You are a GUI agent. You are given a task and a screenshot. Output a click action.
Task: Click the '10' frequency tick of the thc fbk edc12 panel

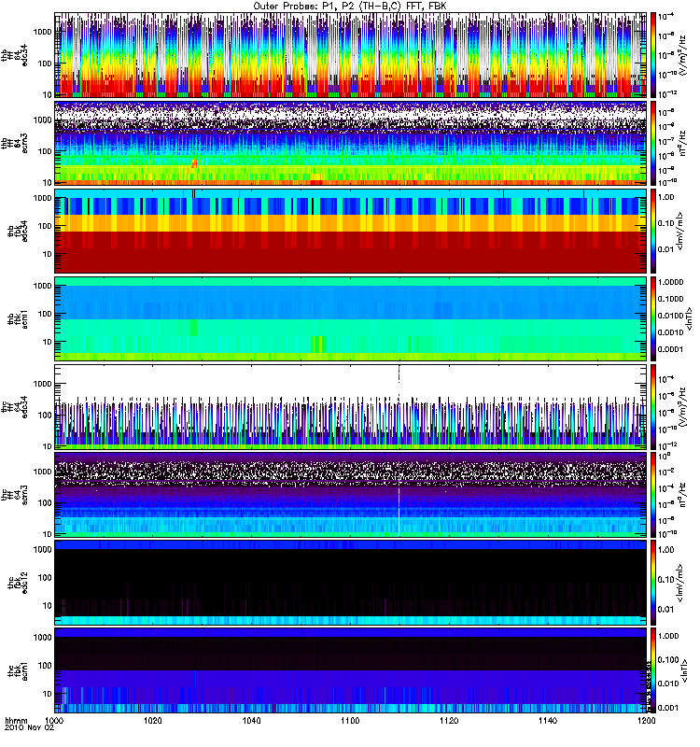pos(48,605)
